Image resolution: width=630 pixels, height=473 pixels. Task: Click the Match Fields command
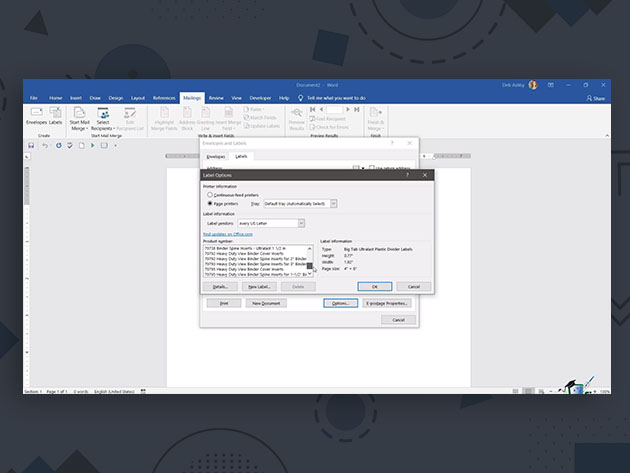click(260, 118)
